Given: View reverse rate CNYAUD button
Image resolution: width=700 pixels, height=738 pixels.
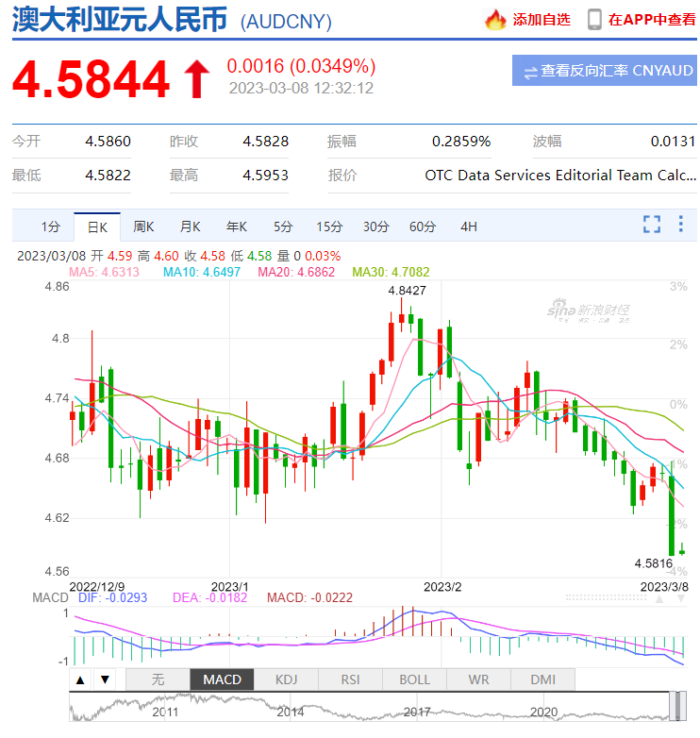Looking at the screenshot, I should pyautogui.click(x=604, y=71).
